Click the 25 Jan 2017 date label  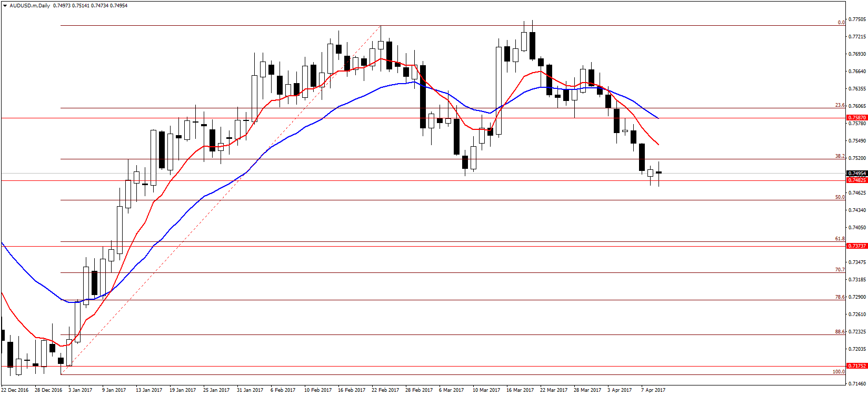[216, 390]
